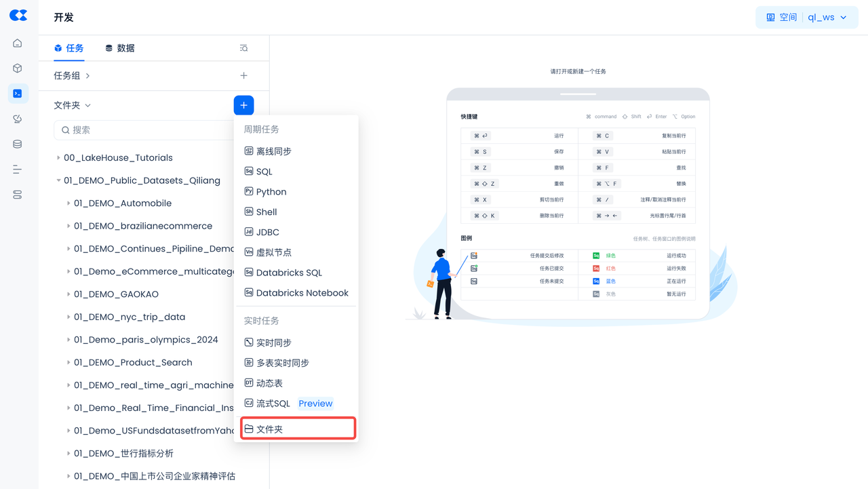This screenshot has width=868, height=489.
Task: Choose Python from the task menu
Action: pyautogui.click(x=271, y=192)
